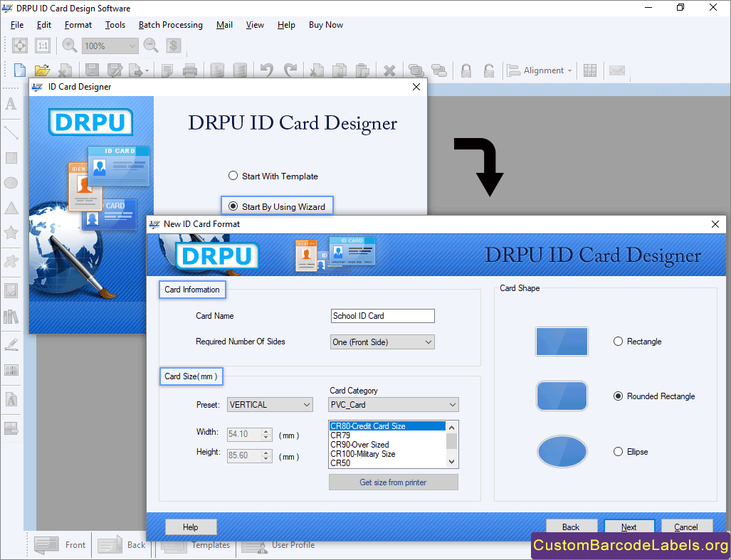
Task: Click the open folder icon
Action: coord(42,70)
